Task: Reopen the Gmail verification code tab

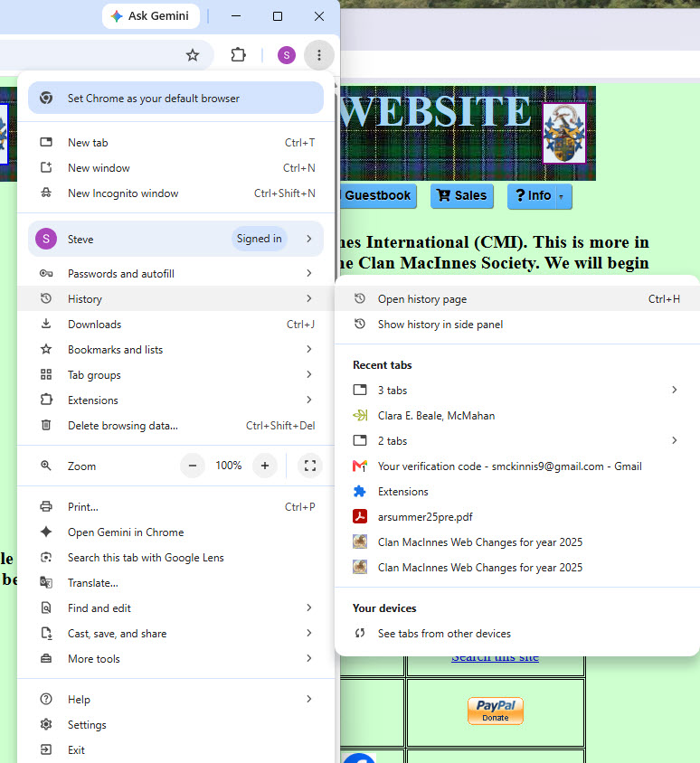Action: coord(517,466)
